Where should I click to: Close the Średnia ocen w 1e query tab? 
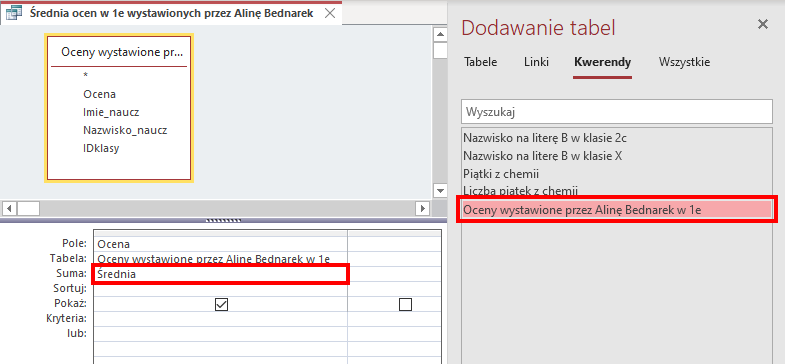(330, 14)
